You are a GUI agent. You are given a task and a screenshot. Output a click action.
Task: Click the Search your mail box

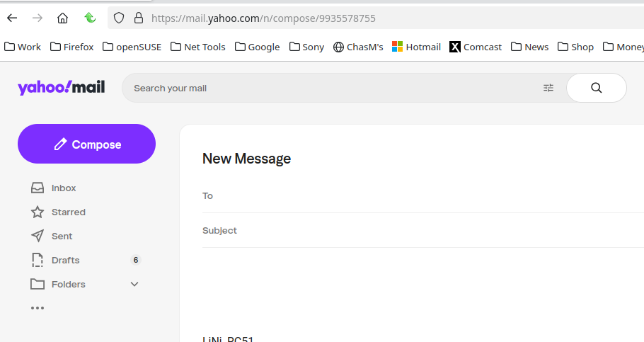point(333,88)
